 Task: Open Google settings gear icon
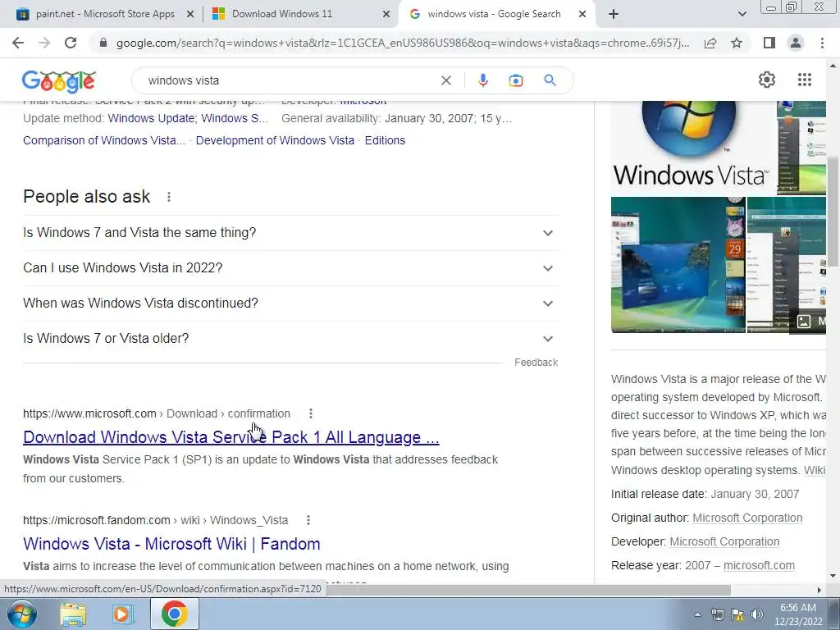point(767,80)
